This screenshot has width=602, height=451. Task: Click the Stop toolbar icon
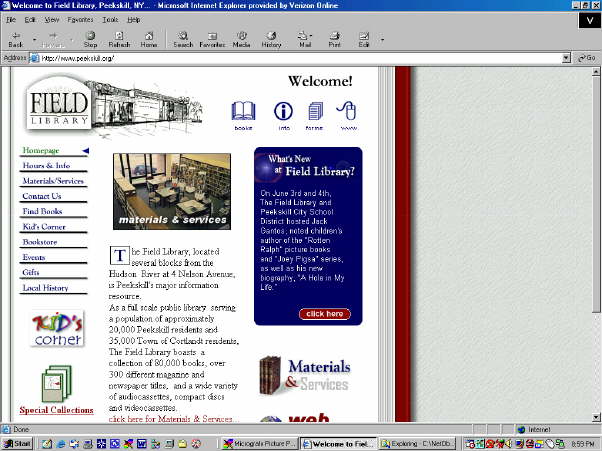point(90,40)
